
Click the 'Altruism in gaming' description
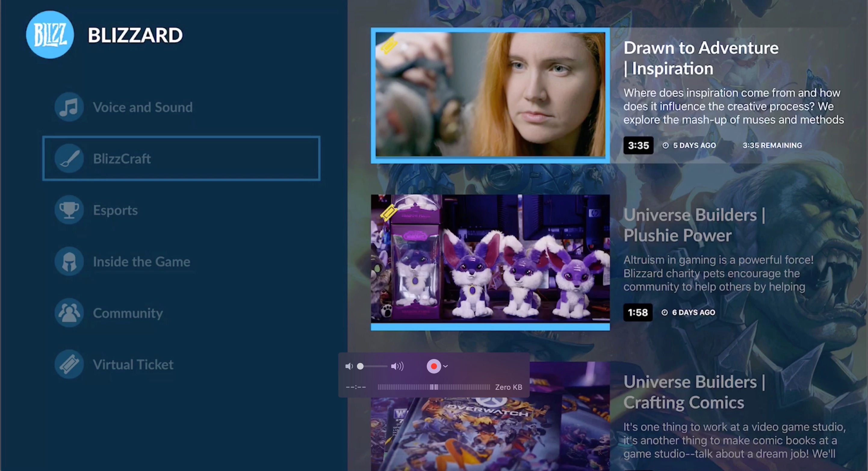[x=718, y=273]
